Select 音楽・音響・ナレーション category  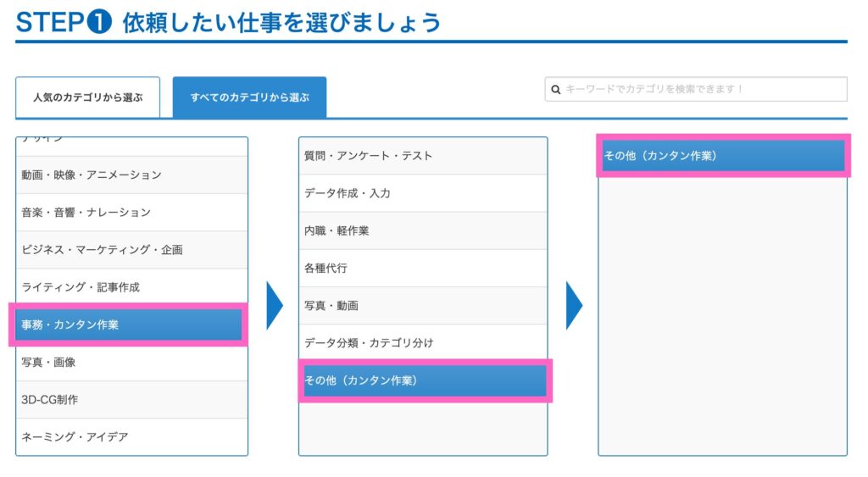pos(131,212)
